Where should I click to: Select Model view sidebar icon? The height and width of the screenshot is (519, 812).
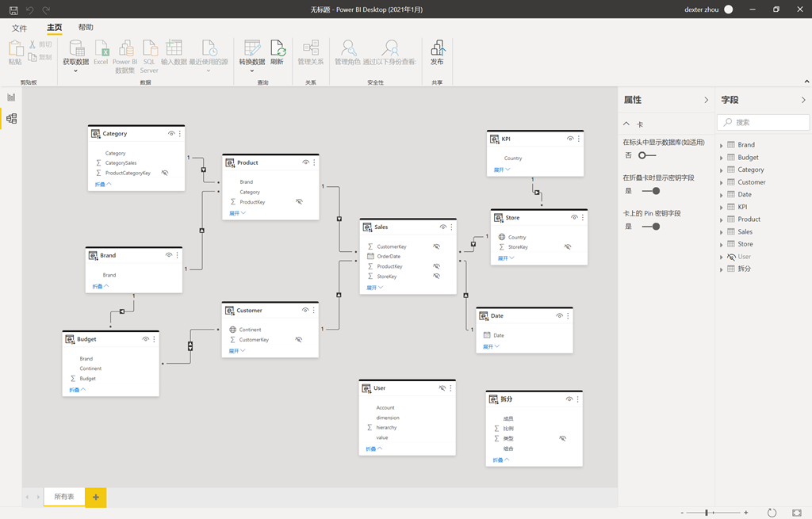click(x=11, y=119)
